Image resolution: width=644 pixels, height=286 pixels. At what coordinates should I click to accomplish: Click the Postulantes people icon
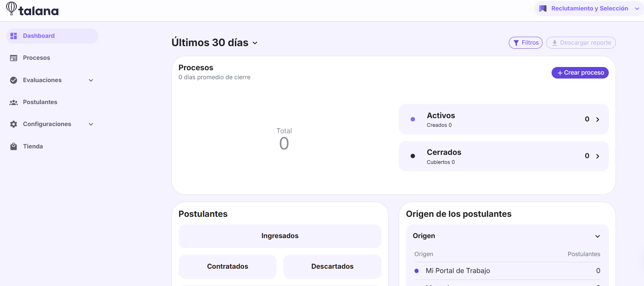(14, 103)
